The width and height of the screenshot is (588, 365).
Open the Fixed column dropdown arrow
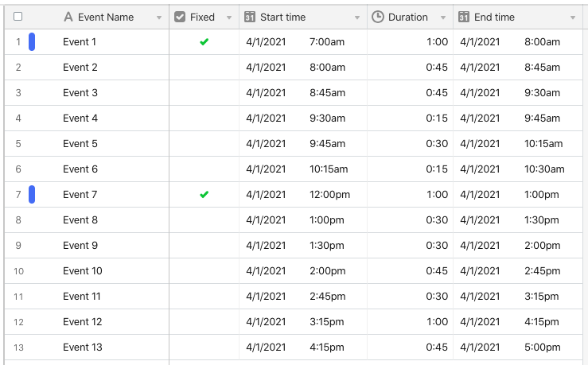[x=229, y=17]
